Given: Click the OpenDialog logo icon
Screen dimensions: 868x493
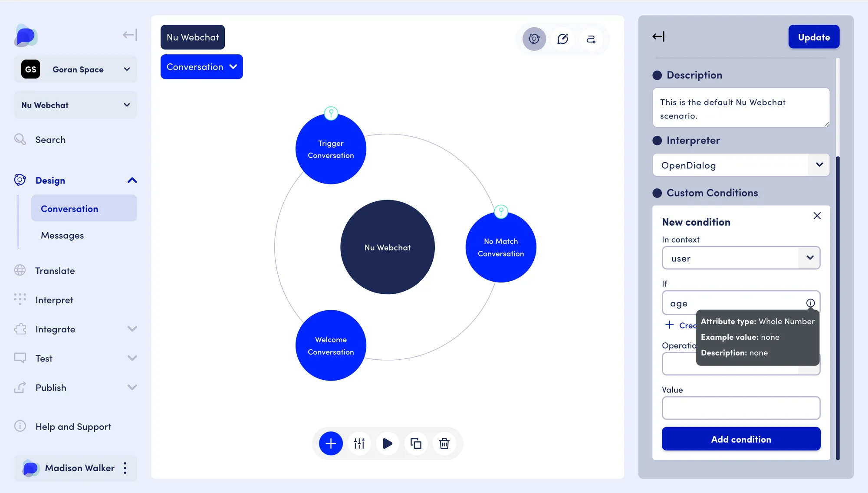Looking at the screenshot, I should point(26,35).
